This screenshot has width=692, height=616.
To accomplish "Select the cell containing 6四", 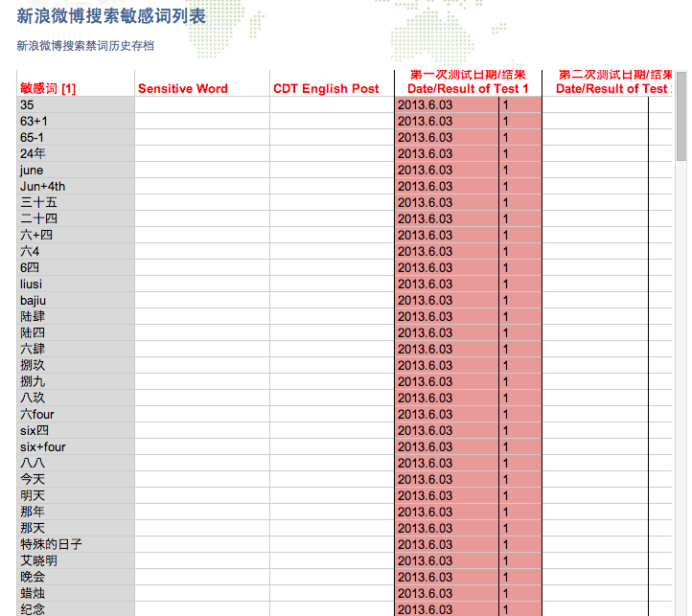I will [x=76, y=268].
